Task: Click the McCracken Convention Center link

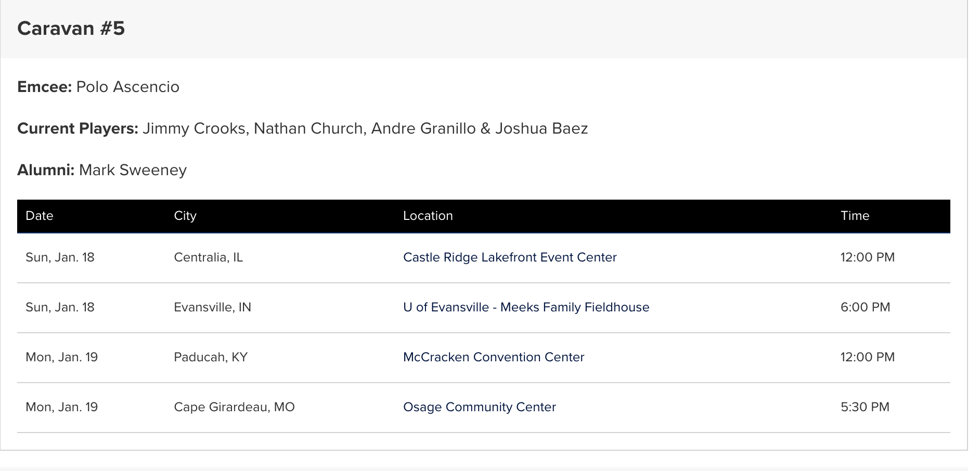Action: click(494, 357)
